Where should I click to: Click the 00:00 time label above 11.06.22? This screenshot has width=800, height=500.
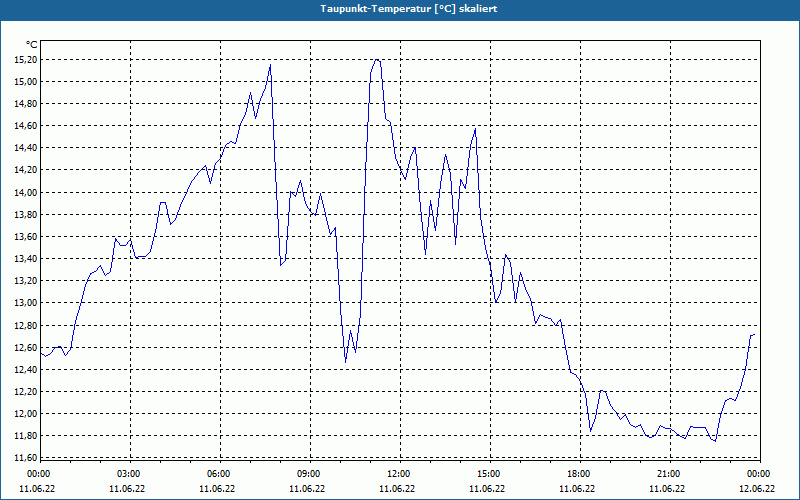pos(39,474)
